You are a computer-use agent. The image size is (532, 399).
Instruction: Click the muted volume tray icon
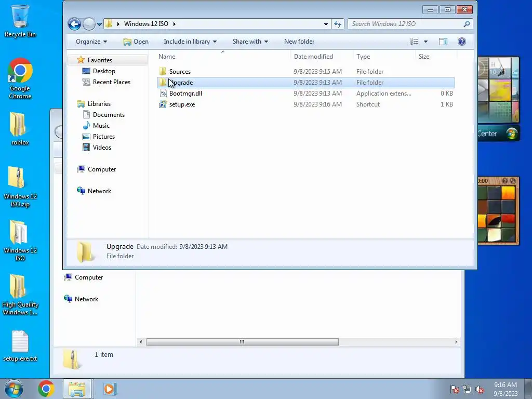[480, 390]
